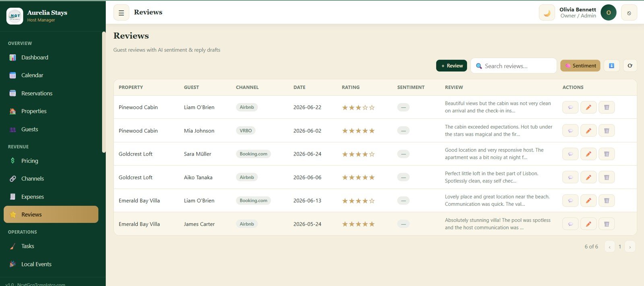Image resolution: width=644 pixels, height=286 pixels.
Task: Edit Aiko Tanaka's review
Action: pos(588,177)
